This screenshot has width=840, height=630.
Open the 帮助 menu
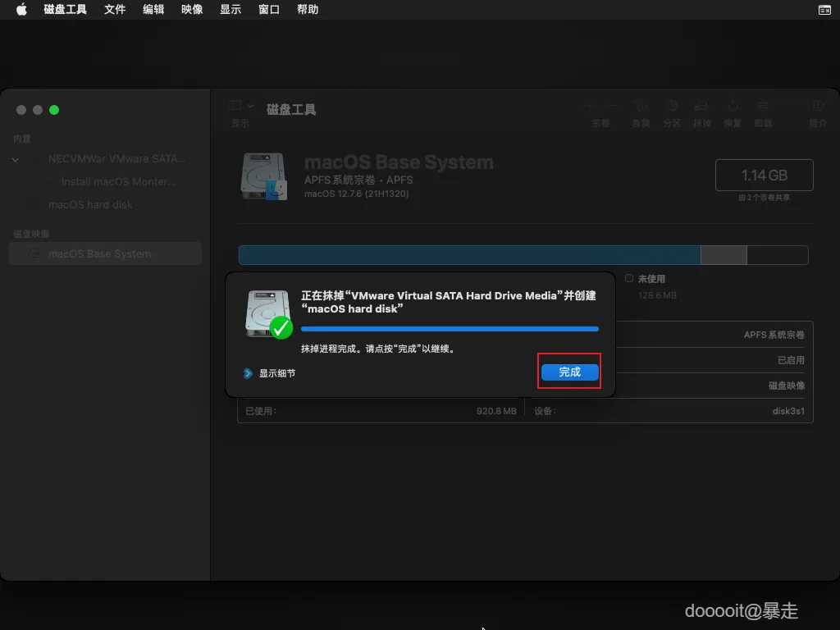pos(308,10)
